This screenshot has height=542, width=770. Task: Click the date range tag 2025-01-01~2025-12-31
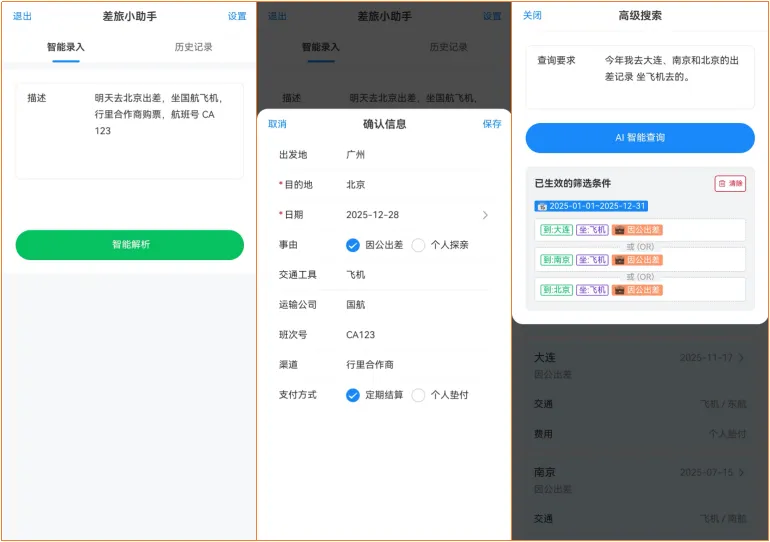tap(591, 206)
